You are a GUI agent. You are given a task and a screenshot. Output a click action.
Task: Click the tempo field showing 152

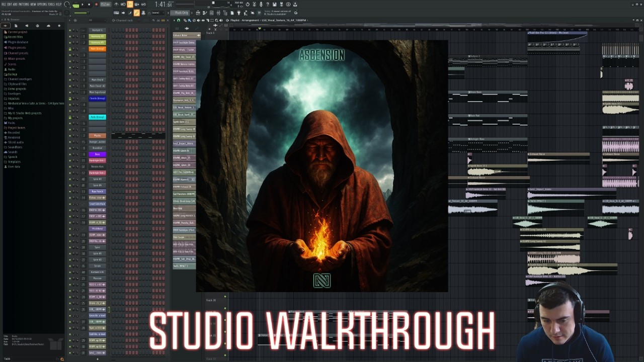pyautogui.click(x=105, y=5)
